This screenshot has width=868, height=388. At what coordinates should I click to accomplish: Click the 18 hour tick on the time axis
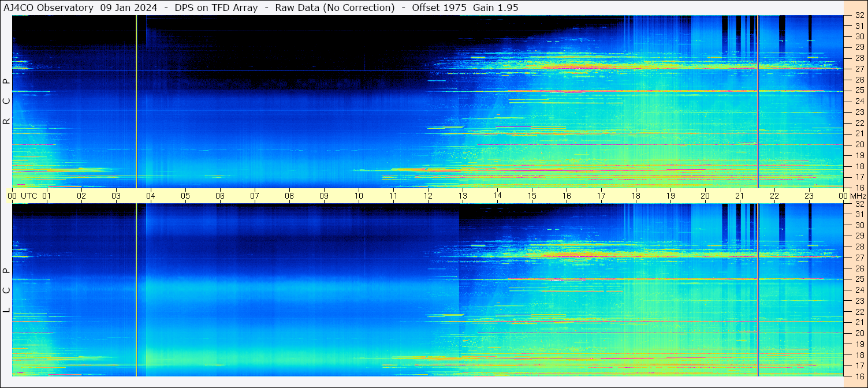636,196
